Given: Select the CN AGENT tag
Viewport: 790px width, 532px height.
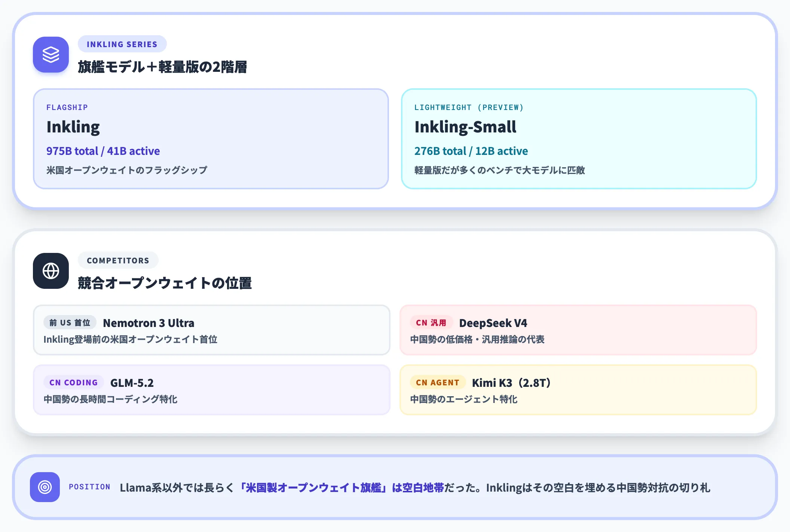Looking at the screenshot, I should tap(438, 382).
